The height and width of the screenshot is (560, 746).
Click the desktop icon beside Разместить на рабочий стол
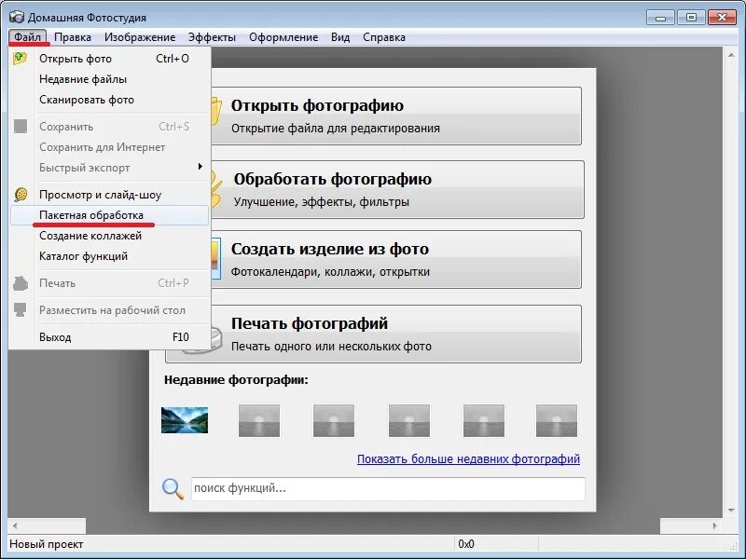21,310
